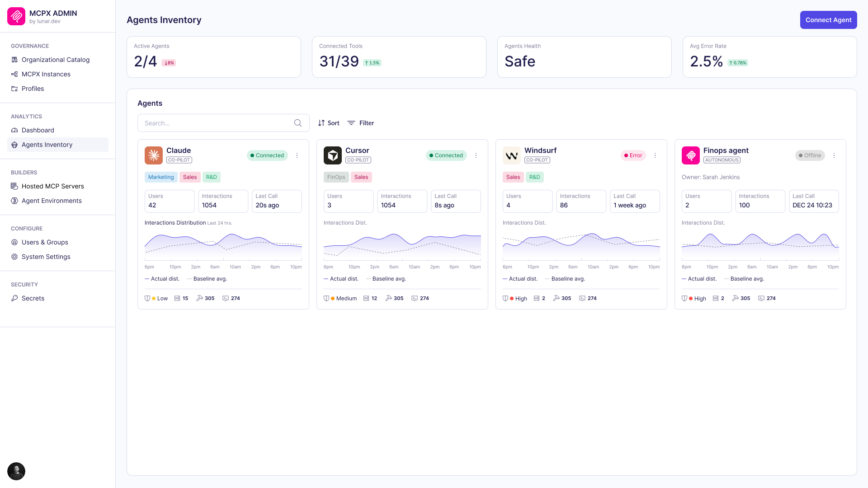The image size is (868, 488).
Task: Click Cursor's Medium risk shield icon
Action: coord(326,298)
